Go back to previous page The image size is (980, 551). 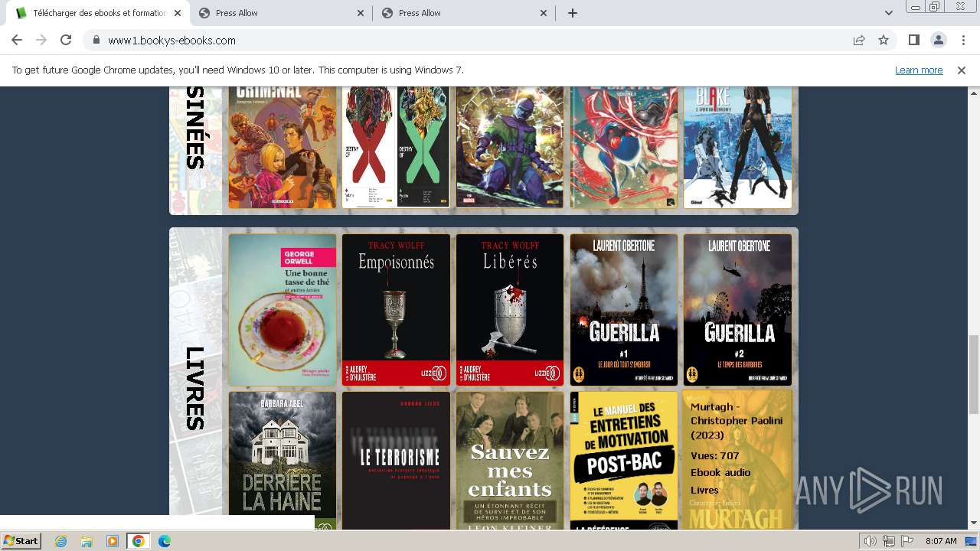[17, 40]
